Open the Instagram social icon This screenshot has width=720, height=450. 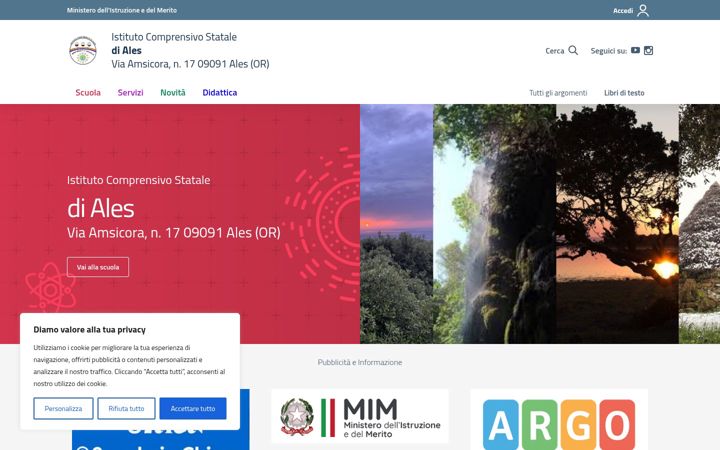(648, 51)
